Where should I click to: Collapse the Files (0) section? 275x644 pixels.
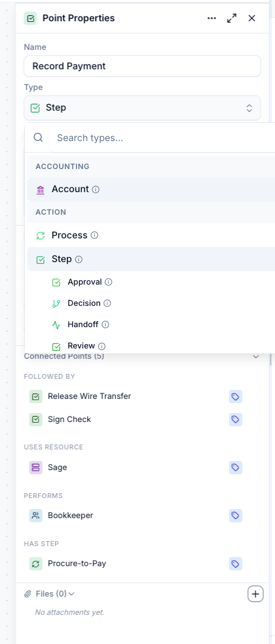[x=71, y=594]
